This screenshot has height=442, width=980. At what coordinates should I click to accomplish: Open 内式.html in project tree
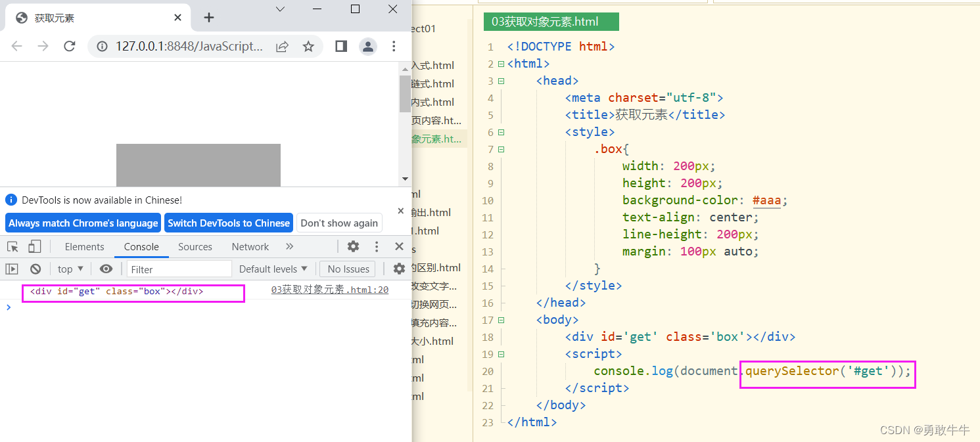432,102
